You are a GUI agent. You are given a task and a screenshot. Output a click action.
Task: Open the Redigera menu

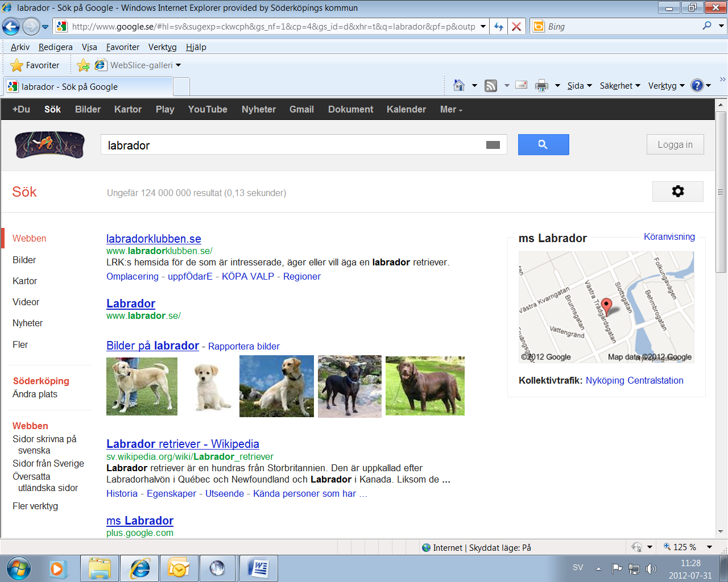[55, 47]
